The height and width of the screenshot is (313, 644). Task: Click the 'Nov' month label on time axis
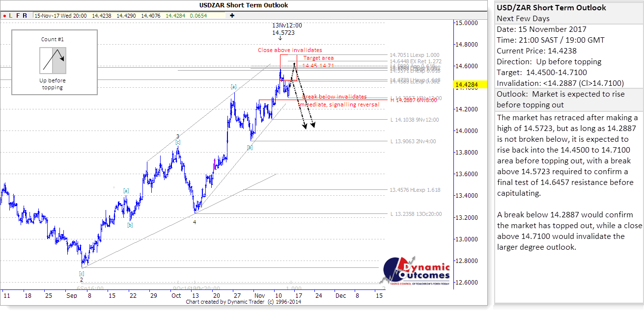pyautogui.click(x=259, y=296)
